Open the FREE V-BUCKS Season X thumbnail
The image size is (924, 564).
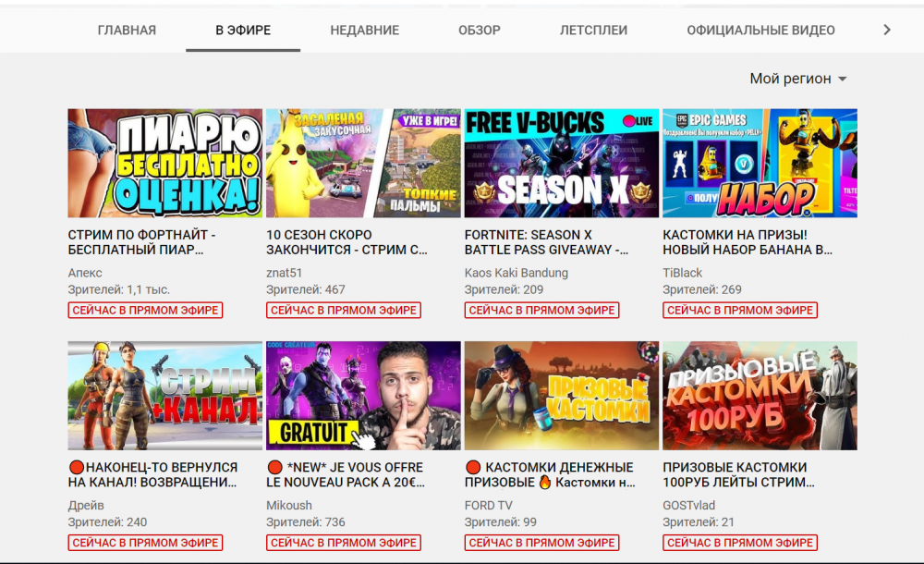coord(561,164)
